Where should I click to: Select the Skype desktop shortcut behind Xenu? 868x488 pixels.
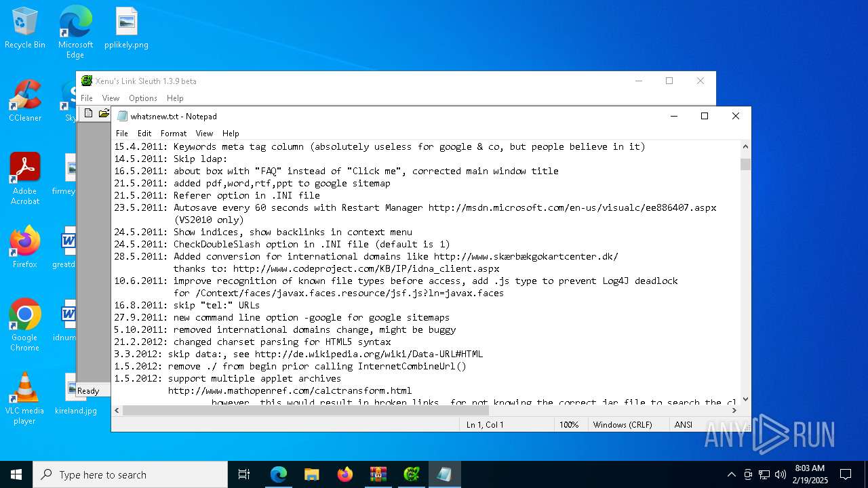click(x=68, y=102)
